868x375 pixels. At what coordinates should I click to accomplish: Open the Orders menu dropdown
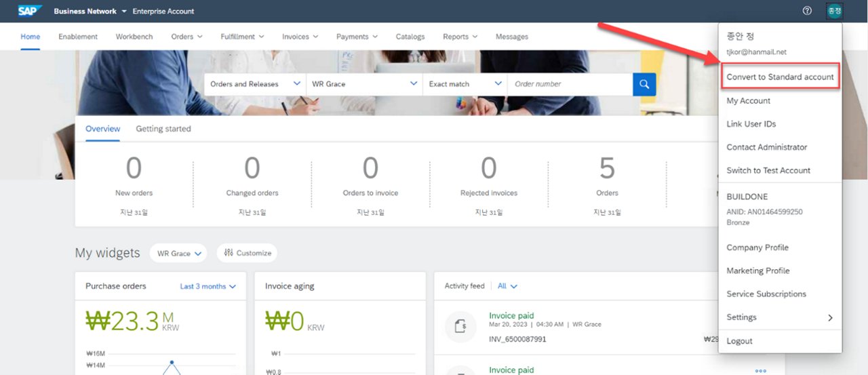tap(186, 37)
